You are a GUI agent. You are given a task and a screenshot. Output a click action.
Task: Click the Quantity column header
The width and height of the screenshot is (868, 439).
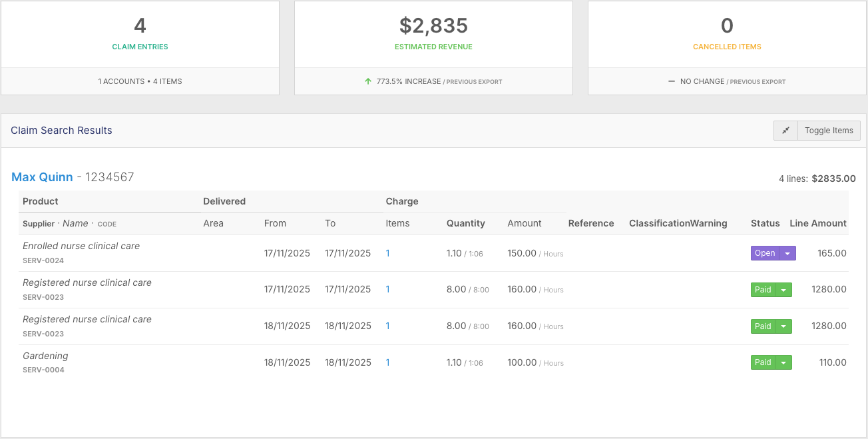[466, 223]
